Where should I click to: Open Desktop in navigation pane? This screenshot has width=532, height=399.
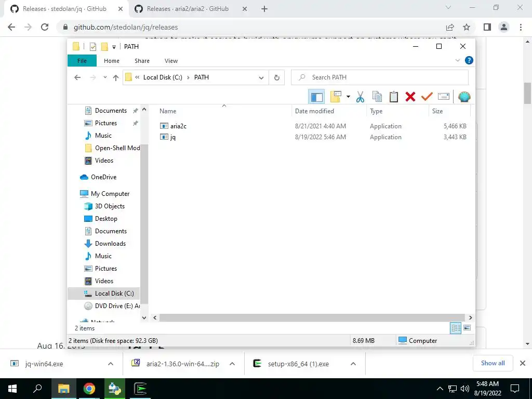coord(106,219)
